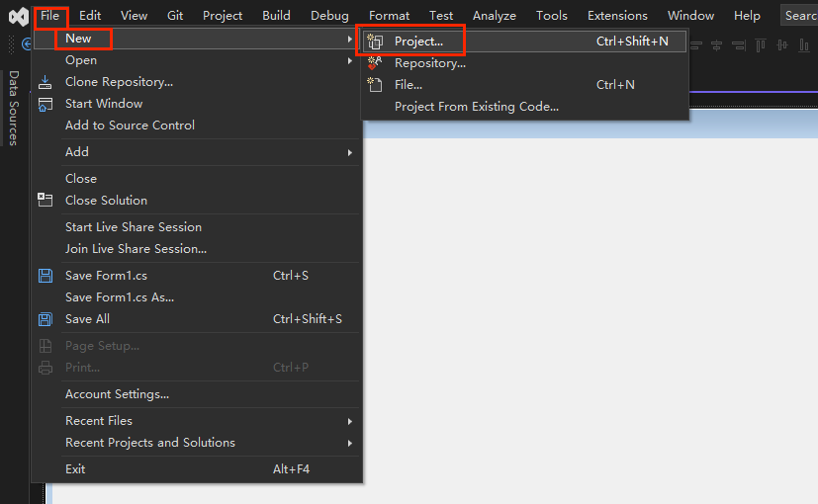
Task: Click the new Project icon in submenu
Action: pyautogui.click(x=375, y=42)
